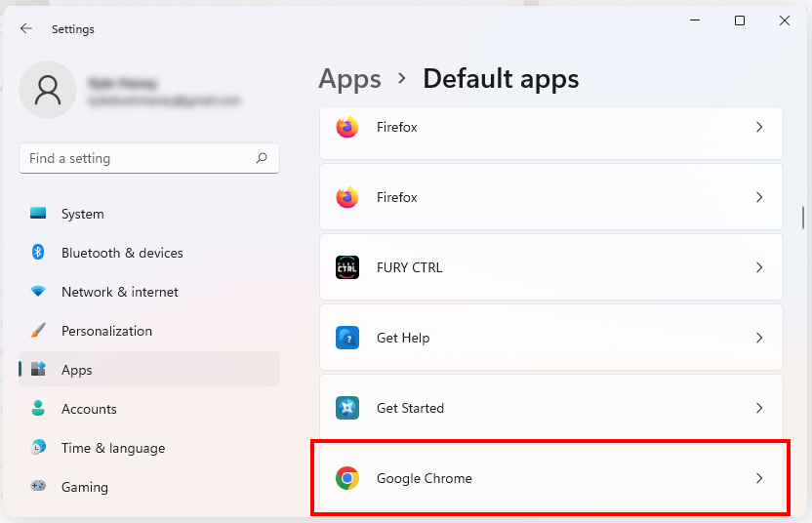The image size is (812, 523).
Task: Open the FURY CTRL label
Action: (x=409, y=267)
